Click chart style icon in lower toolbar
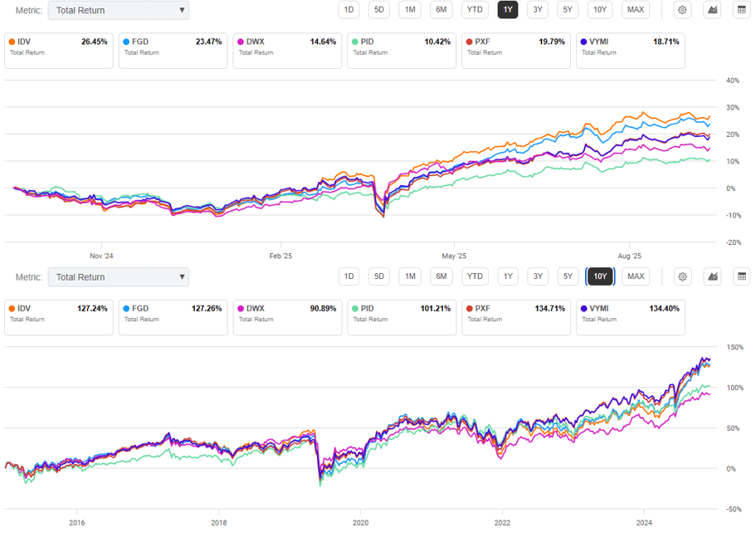756x538 pixels. [x=712, y=276]
